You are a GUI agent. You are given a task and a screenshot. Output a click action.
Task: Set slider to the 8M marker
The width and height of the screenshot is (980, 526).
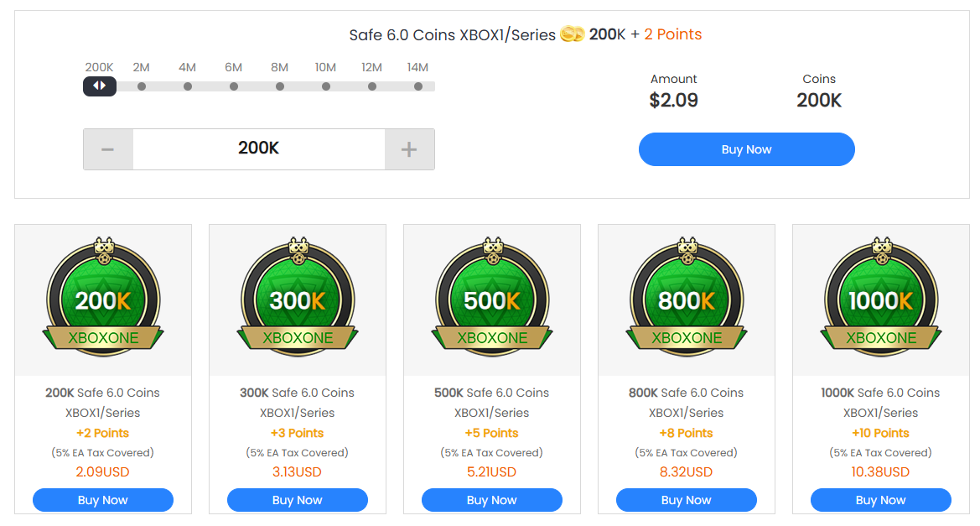coord(280,86)
